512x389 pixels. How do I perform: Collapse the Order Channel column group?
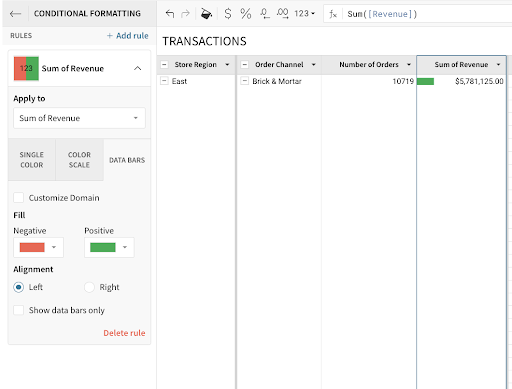(245, 64)
